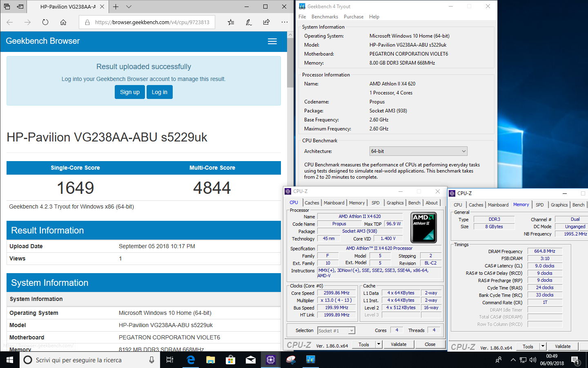Open SPD tab in left CPU-Z window
The image size is (588, 368).
pyautogui.click(x=376, y=203)
